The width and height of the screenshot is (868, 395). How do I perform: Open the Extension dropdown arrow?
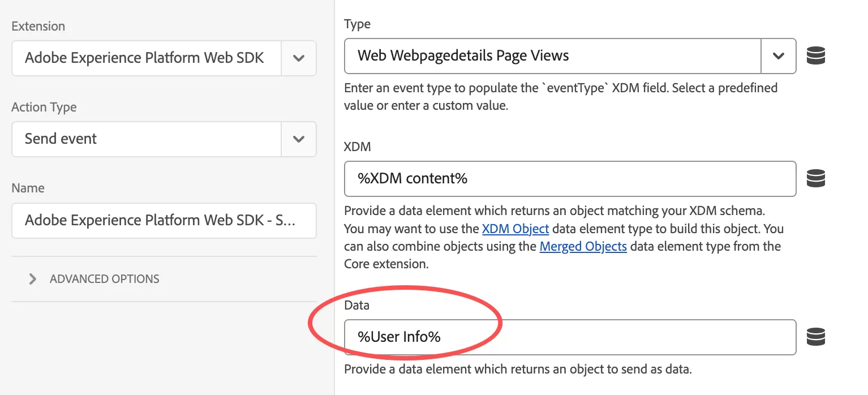(x=299, y=58)
